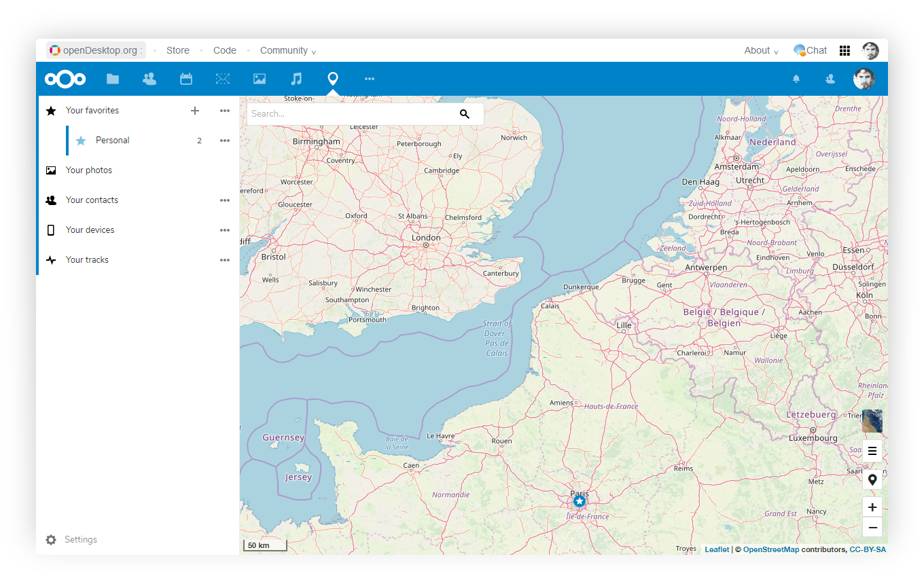Viewport: 924px width, 584px height.
Task: Open the openDesktop app grid icon
Action: pos(845,50)
